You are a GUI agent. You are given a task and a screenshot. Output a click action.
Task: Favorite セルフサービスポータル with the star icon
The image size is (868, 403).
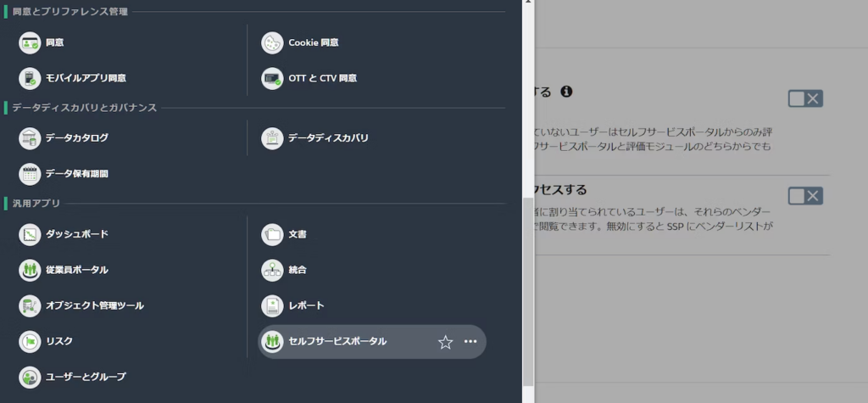(445, 342)
